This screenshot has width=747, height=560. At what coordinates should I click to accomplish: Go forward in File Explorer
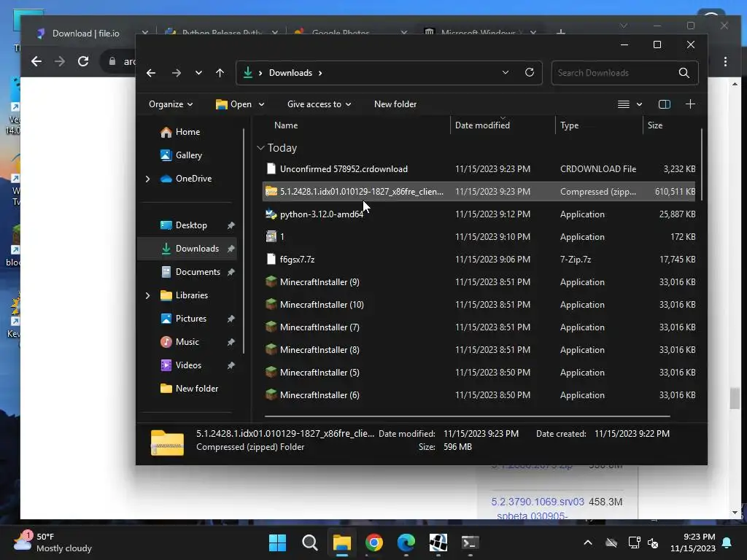point(177,73)
